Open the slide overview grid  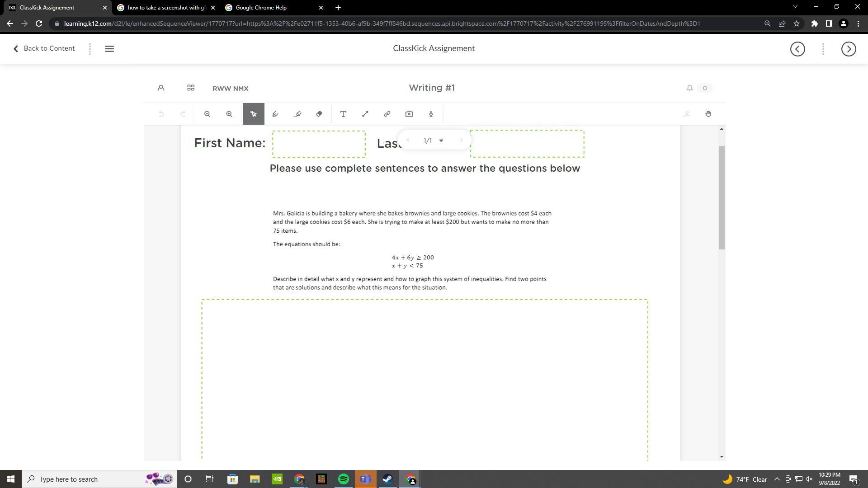coord(191,88)
